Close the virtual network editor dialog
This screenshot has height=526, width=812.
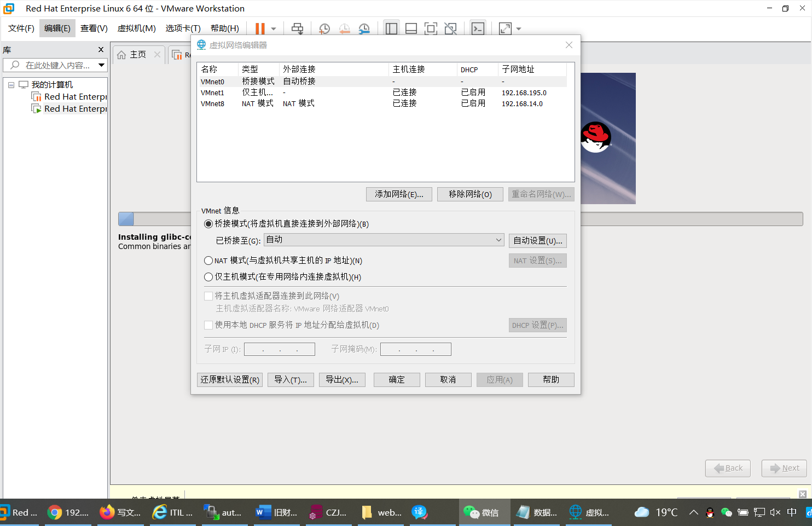pos(569,45)
